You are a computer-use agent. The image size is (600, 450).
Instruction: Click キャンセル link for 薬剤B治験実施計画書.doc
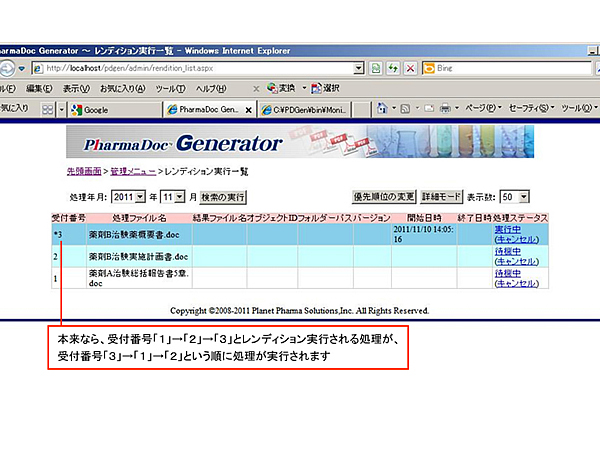(517, 261)
